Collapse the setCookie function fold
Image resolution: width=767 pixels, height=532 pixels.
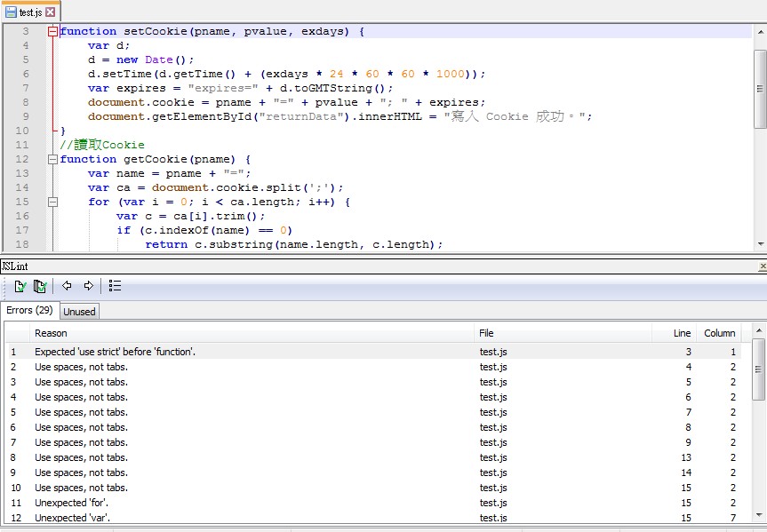(x=51, y=30)
